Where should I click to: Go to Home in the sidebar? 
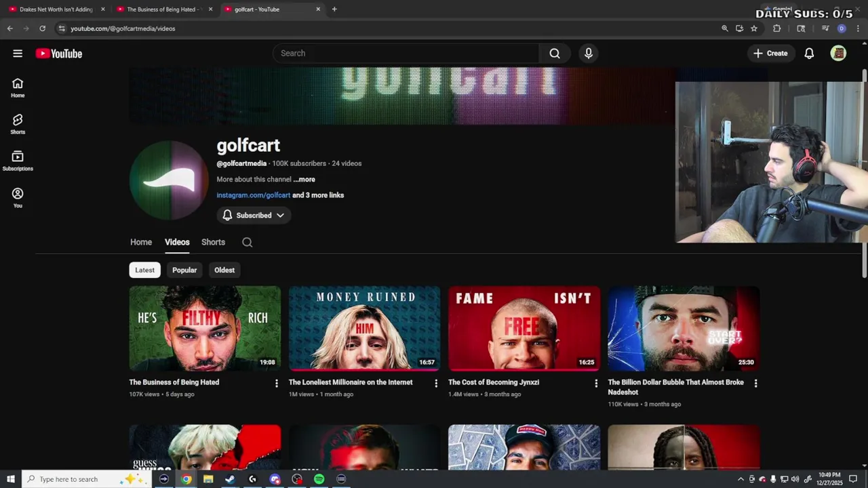point(18,87)
